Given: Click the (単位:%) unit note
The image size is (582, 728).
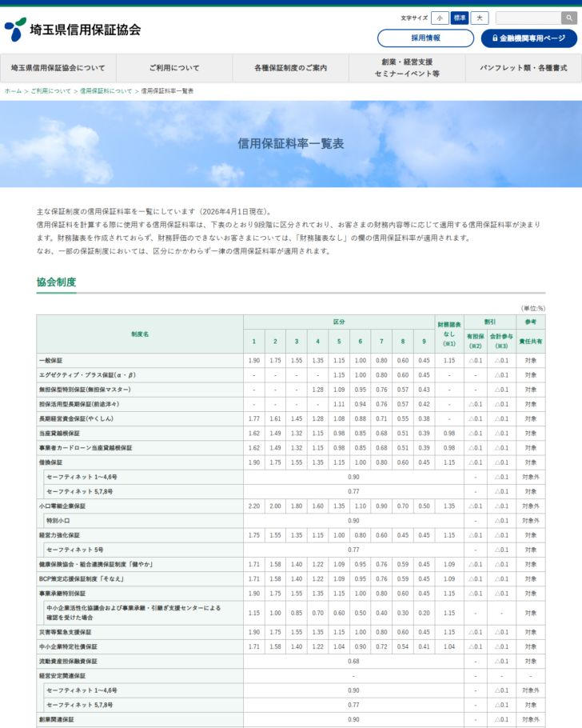Looking at the screenshot, I should click(x=533, y=308).
